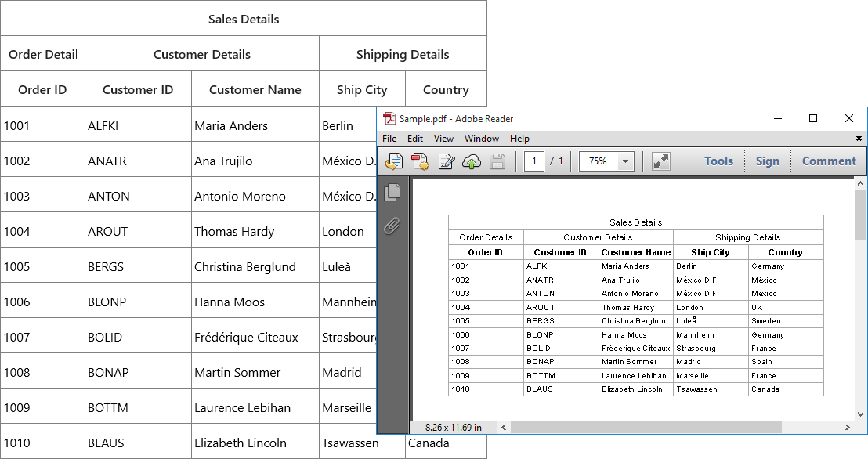
Task: Select the grid cell ALFKI
Action: (x=138, y=125)
